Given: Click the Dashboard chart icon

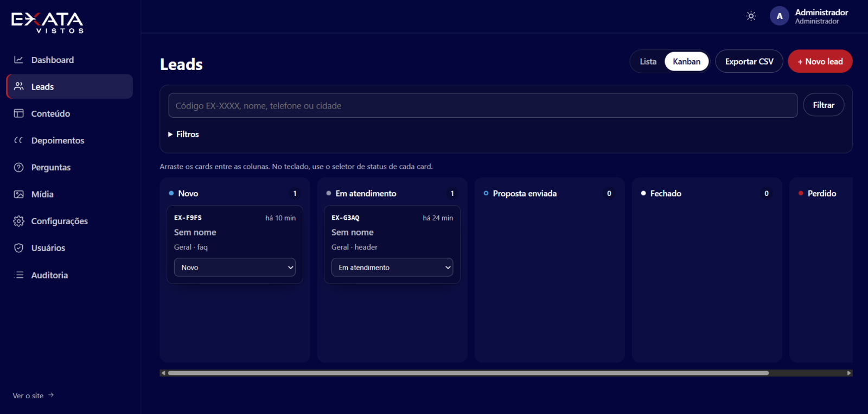Looking at the screenshot, I should [18, 60].
